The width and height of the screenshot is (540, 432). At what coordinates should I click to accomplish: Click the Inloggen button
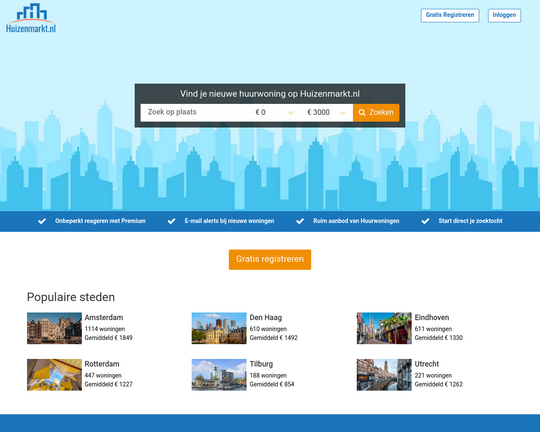click(504, 16)
